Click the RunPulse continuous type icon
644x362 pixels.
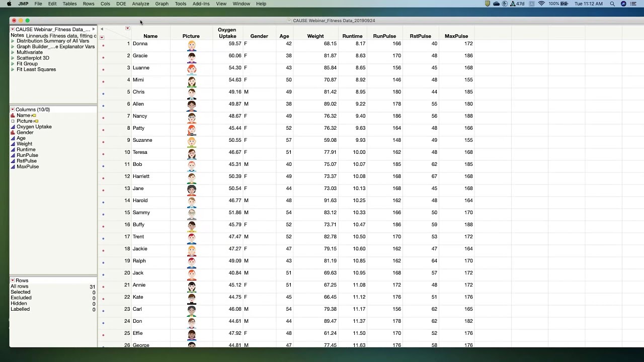pos(13,155)
